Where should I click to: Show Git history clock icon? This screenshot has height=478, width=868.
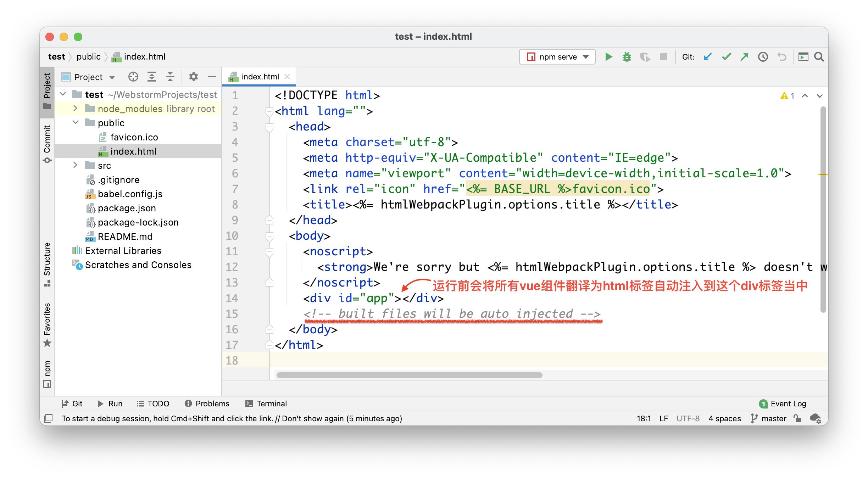[x=763, y=57]
